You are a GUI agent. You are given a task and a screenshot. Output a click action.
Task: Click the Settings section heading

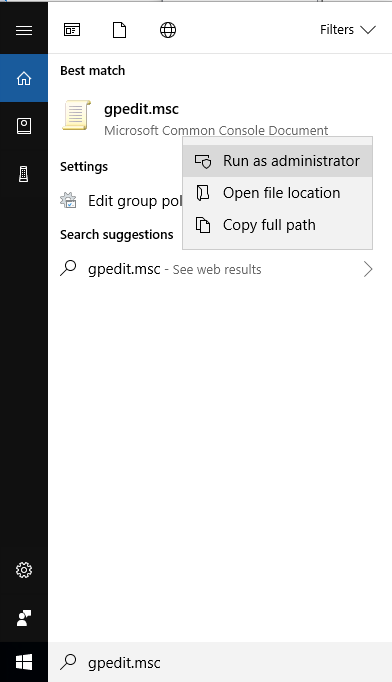pyautogui.click(x=84, y=167)
